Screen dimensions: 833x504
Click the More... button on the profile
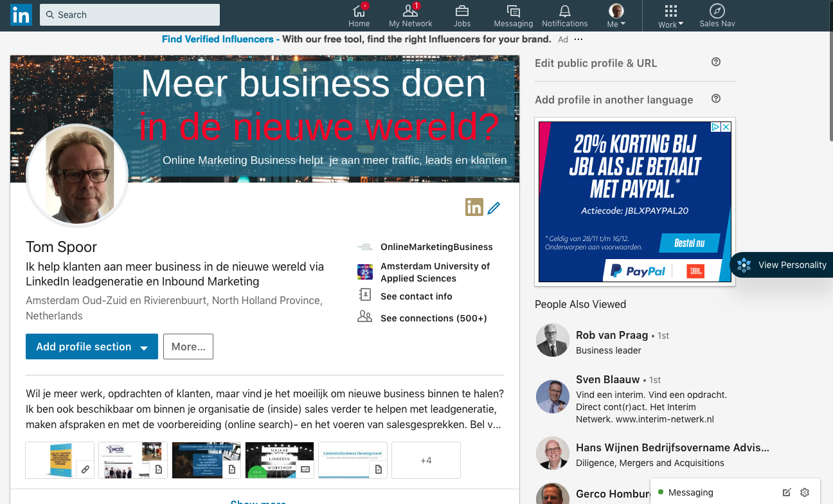tap(188, 346)
